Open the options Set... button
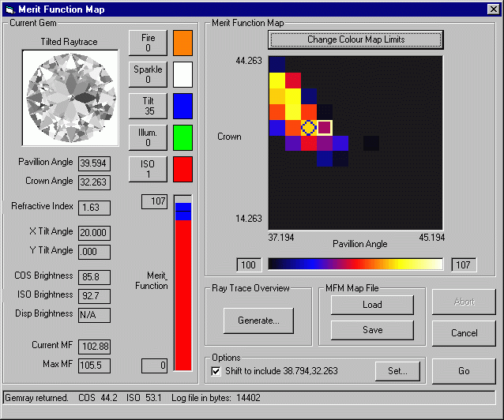The height and width of the screenshot is (420, 504). coord(397,371)
